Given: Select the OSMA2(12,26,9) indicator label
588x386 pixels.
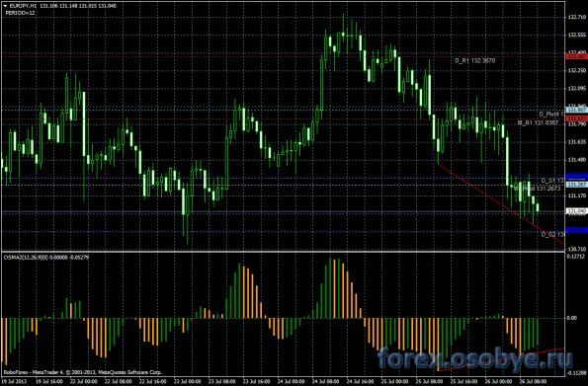Looking at the screenshot, I should pos(46,258).
